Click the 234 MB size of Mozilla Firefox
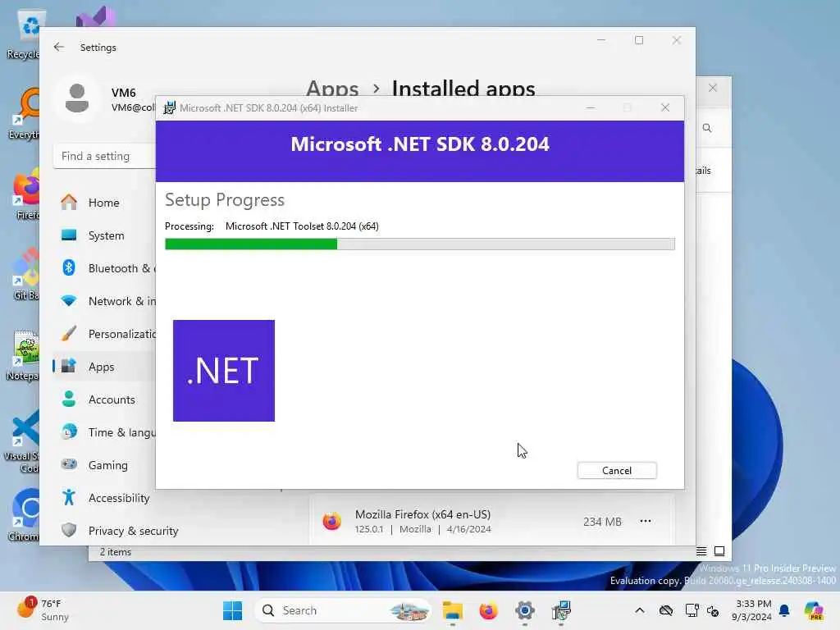 point(602,521)
